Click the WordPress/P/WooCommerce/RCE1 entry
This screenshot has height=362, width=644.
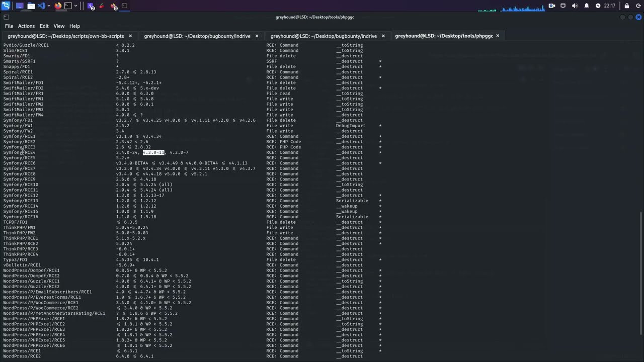41,303
